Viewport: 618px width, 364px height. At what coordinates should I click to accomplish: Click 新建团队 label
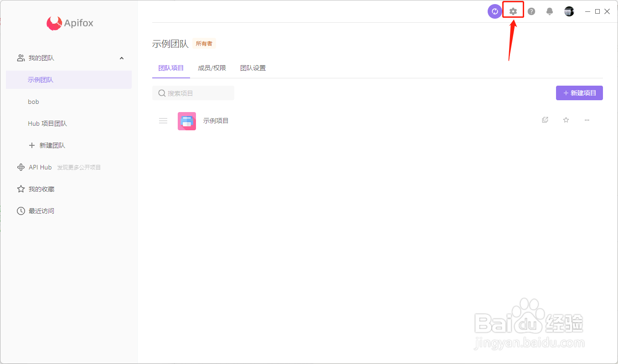[52, 145]
